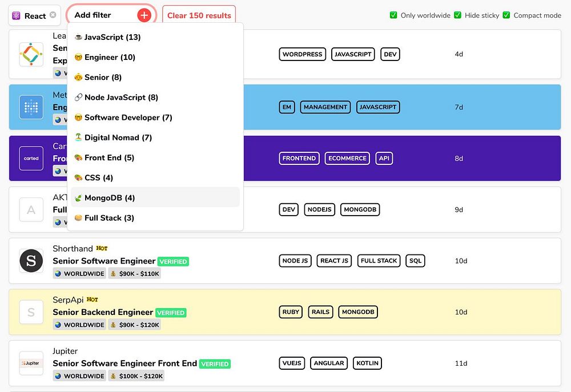The height and width of the screenshot is (392, 571).
Task: Choose Full Stack (3) filter
Action: [155, 217]
